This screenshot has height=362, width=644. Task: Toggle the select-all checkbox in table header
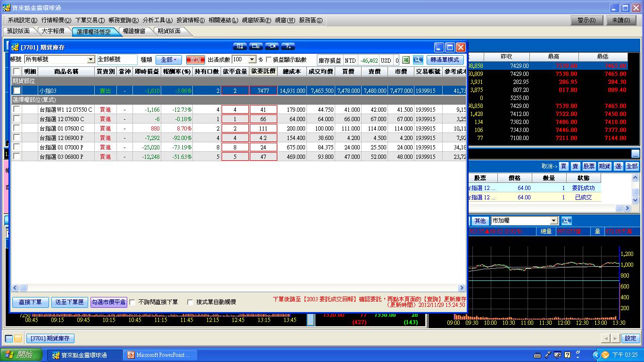coord(17,72)
